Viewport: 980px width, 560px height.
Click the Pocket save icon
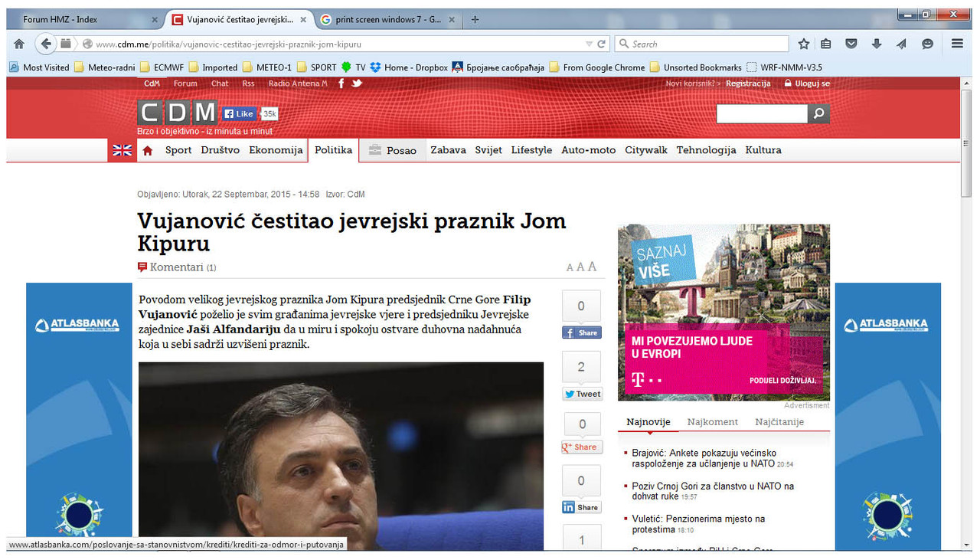click(x=851, y=44)
